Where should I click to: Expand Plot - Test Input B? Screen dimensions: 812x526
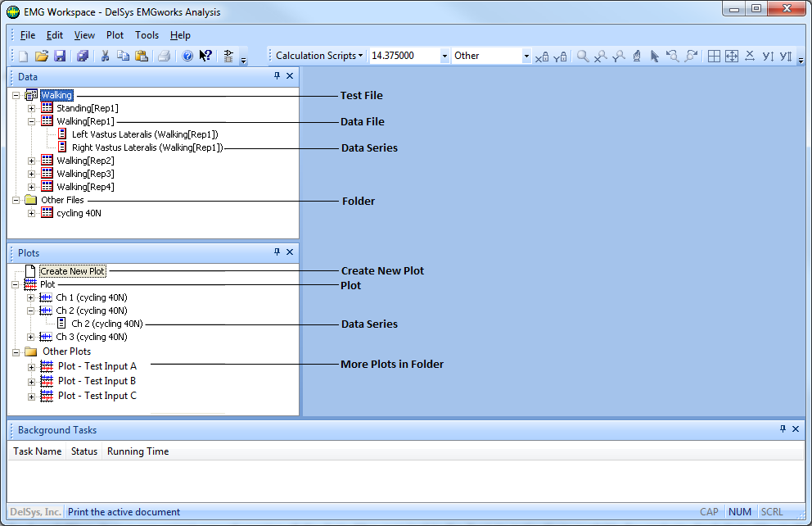coord(32,382)
